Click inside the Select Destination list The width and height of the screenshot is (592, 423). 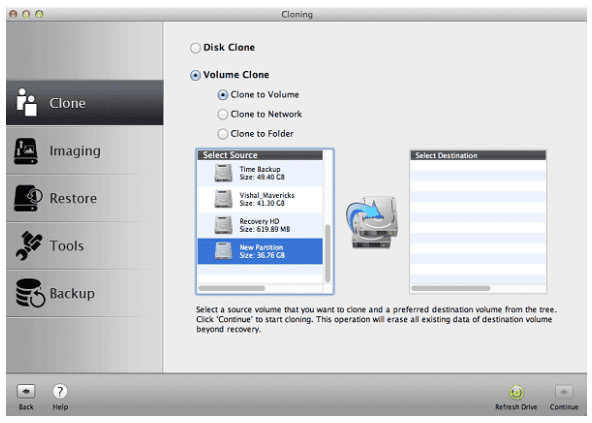[478, 222]
